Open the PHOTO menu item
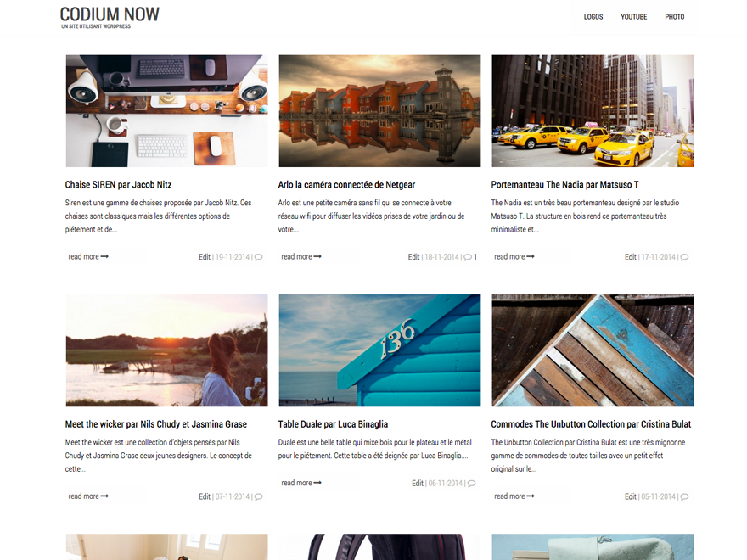This screenshot has width=747, height=560. [674, 16]
